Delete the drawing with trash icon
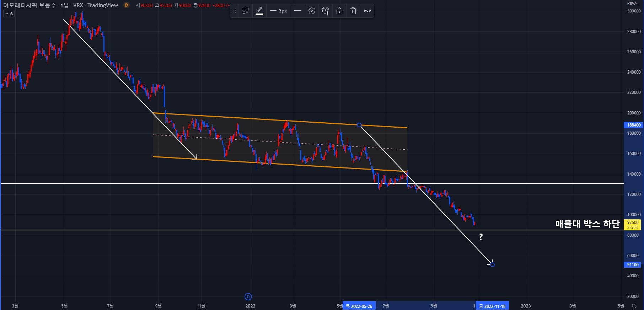Screen dimensions: 644x310 353,11
